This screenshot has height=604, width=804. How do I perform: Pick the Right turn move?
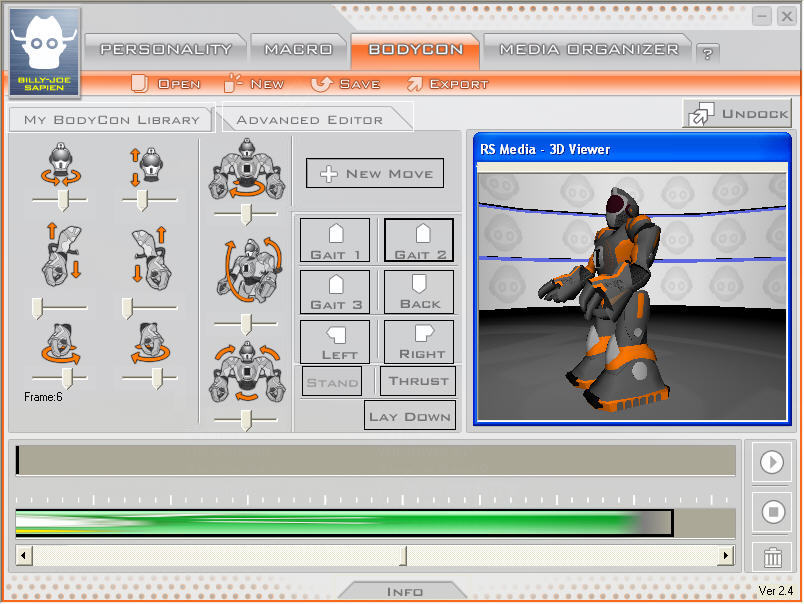coord(419,341)
